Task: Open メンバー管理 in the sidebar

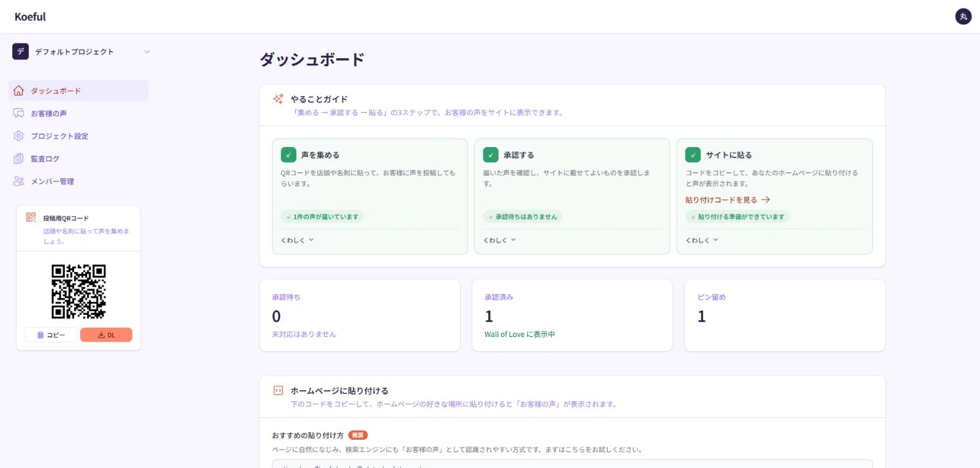Action: pos(78,181)
